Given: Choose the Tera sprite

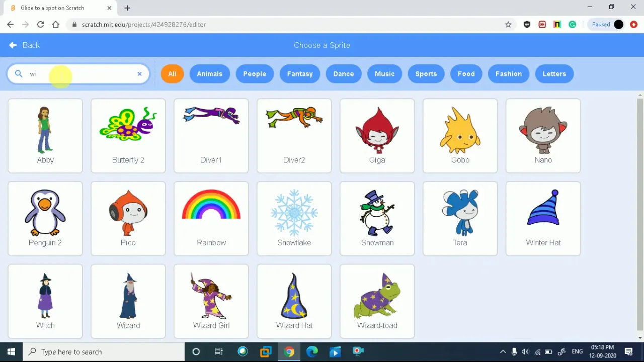Looking at the screenshot, I should 460,219.
